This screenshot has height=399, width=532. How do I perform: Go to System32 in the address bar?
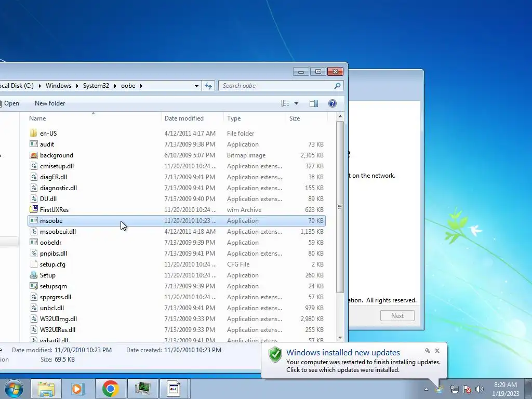click(x=96, y=86)
